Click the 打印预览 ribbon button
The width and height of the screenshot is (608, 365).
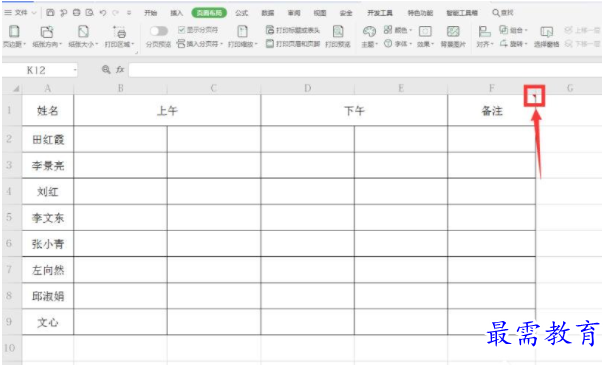tap(338, 36)
